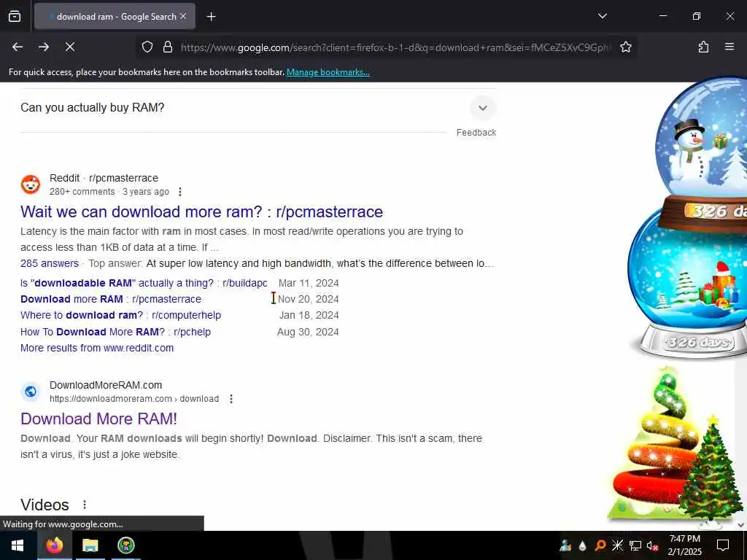Select the 'download ram - Google Search' tab
The image size is (747, 560).
click(x=115, y=17)
